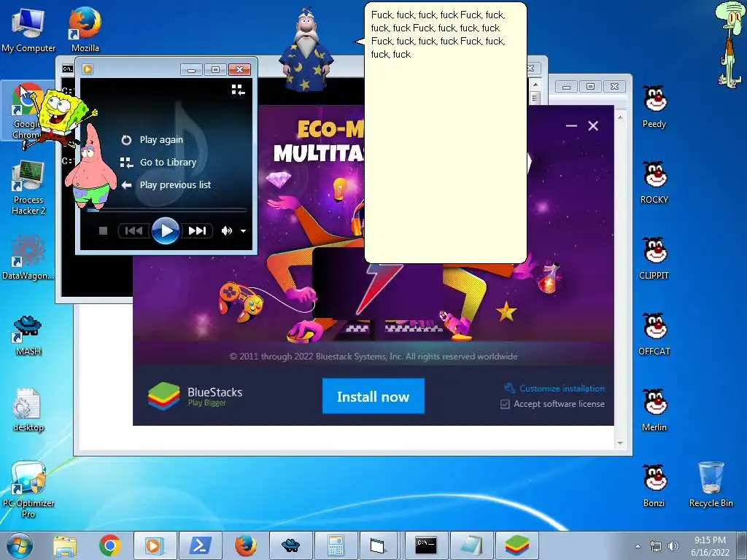Image resolution: width=747 pixels, height=560 pixels.
Task: Open MASH desktop shortcut
Action: [x=28, y=335]
